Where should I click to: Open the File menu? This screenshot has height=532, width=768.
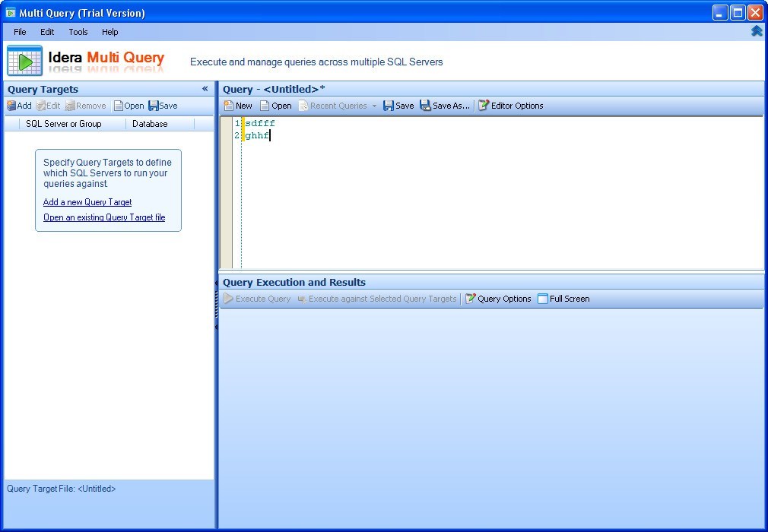(20, 32)
